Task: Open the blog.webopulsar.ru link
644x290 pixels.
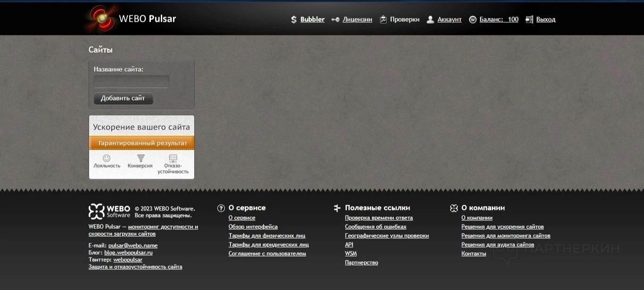Action: click(x=128, y=252)
